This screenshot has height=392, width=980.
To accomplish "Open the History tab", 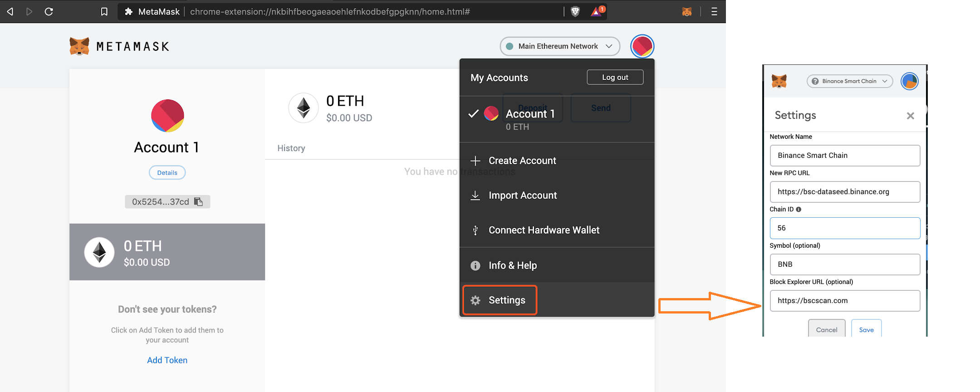I will coord(291,148).
